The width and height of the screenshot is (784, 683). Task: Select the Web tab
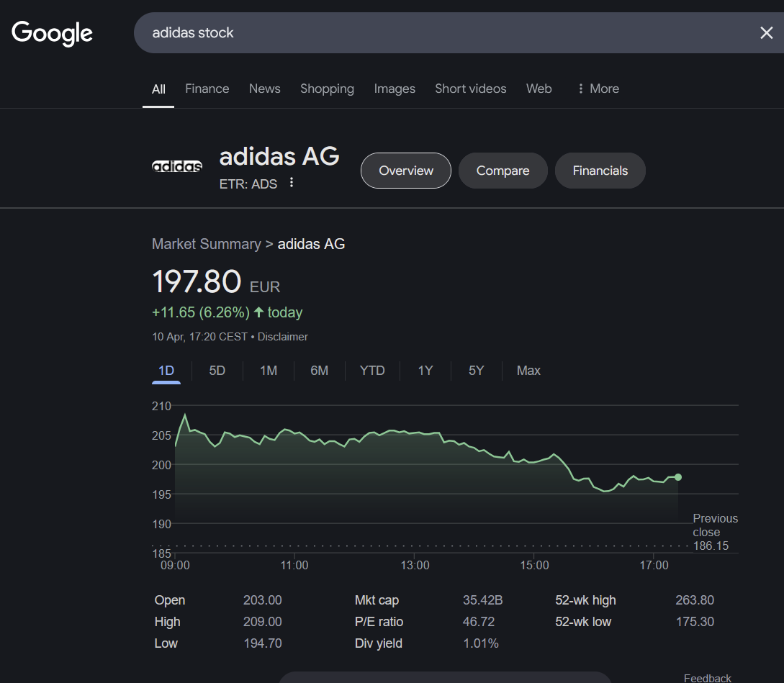539,89
